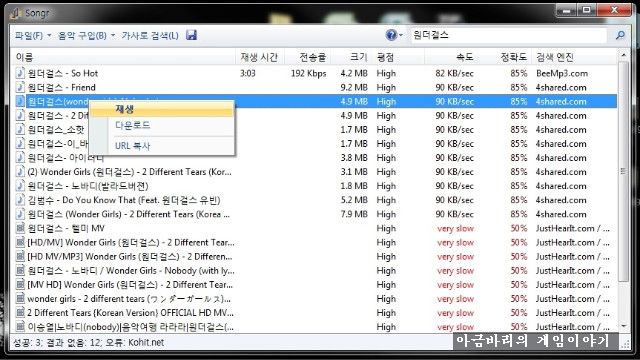Click the music icon of So Hot row
The image size is (640, 360).
[x=20, y=73]
